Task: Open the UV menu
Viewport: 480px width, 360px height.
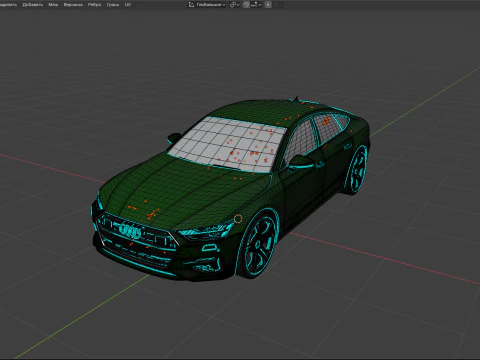Action: point(128,5)
